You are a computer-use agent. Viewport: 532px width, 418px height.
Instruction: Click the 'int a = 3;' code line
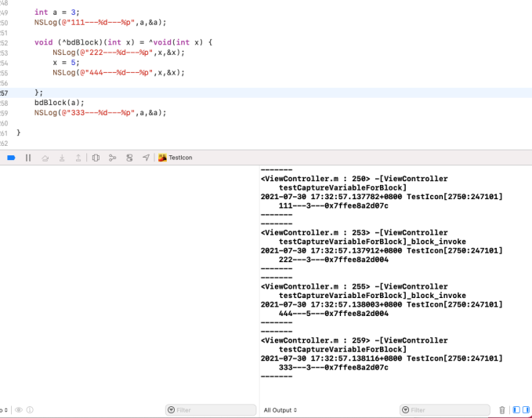click(x=57, y=13)
